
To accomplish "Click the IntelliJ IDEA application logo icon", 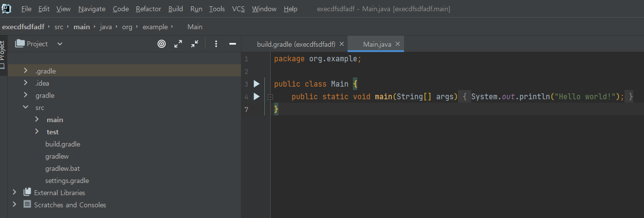I will pyautogui.click(x=7, y=8).
